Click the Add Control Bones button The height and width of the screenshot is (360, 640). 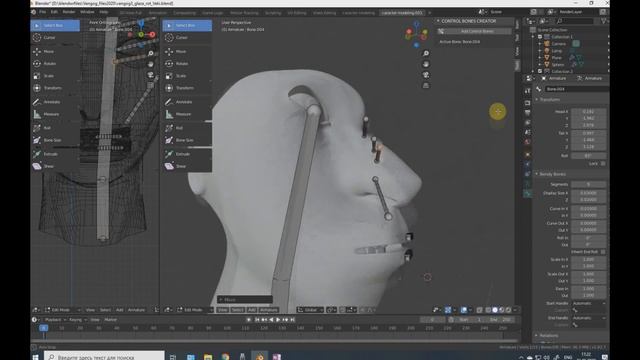pos(474,31)
